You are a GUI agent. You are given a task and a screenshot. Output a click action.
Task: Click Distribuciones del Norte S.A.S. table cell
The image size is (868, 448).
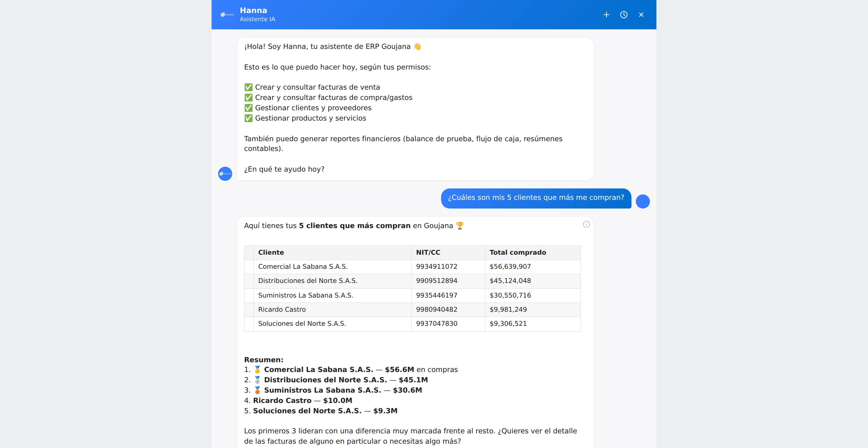click(332, 281)
